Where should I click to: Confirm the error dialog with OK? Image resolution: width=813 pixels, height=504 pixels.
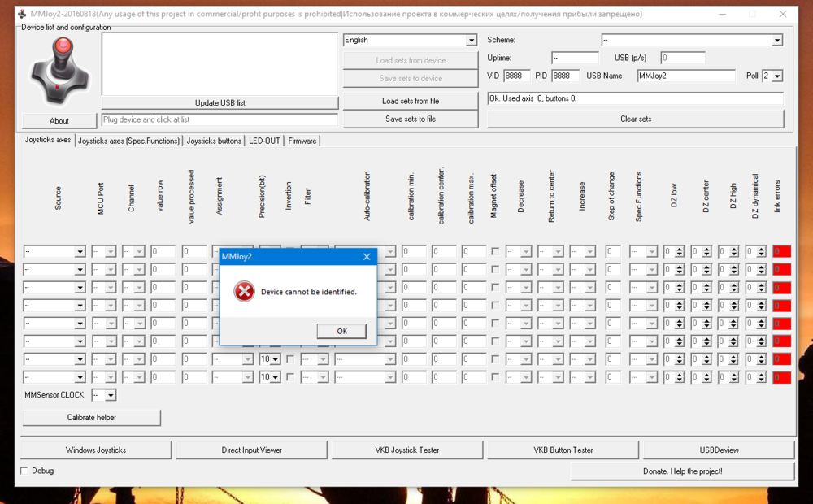tap(341, 331)
